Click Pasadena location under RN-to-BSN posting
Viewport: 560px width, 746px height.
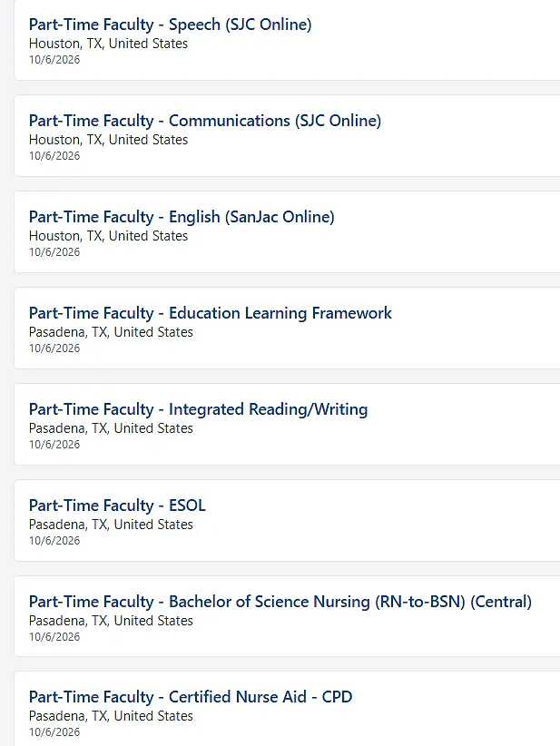pyautogui.click(x=111, y=621)
